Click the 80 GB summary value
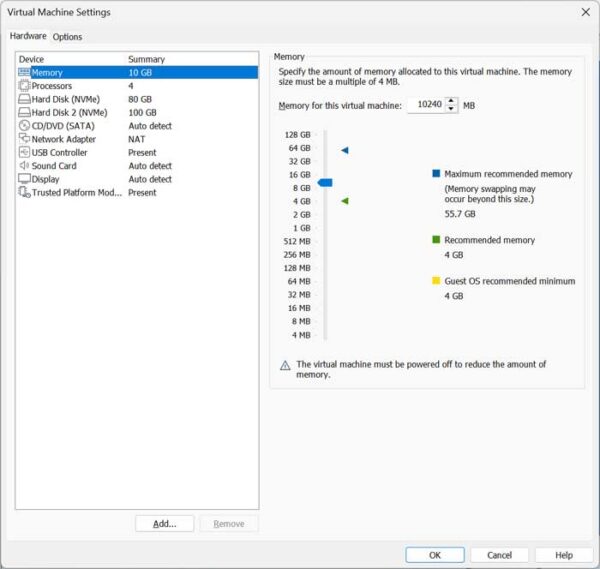Viewport: 600px width, 569px height. coord(140,99)
